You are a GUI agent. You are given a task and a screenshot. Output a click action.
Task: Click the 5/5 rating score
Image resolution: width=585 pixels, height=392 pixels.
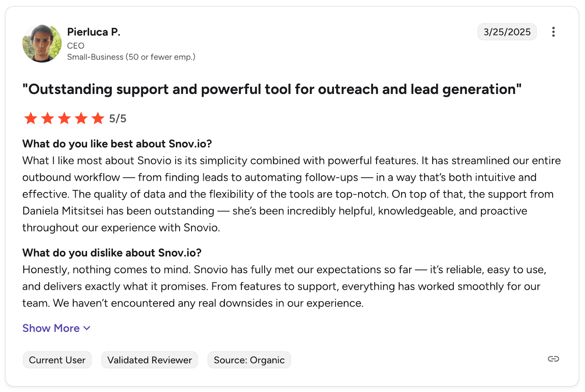point(117,118)
